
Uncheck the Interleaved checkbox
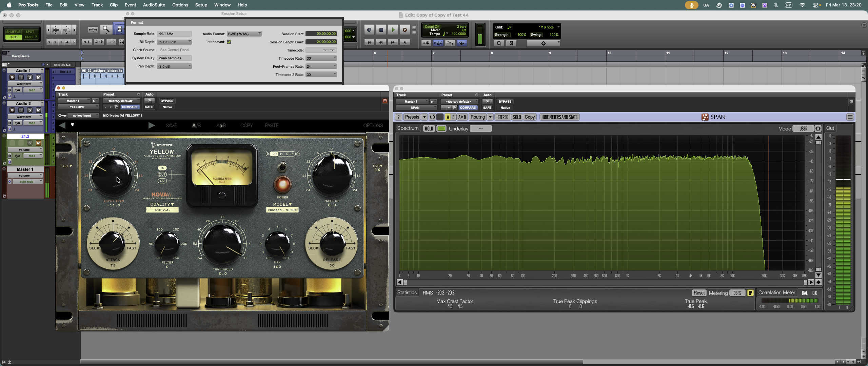pyautogui.click(x=229, y=42)
